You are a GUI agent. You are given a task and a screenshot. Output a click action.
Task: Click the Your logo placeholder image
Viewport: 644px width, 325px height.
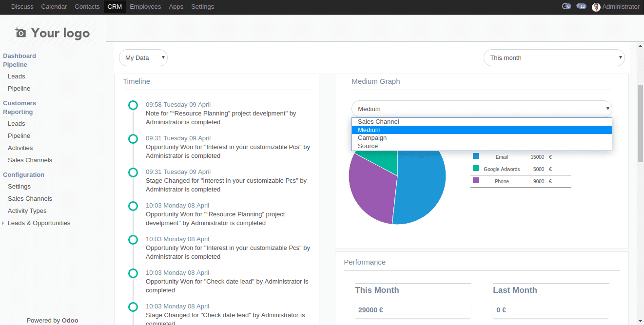coord(53,33)
